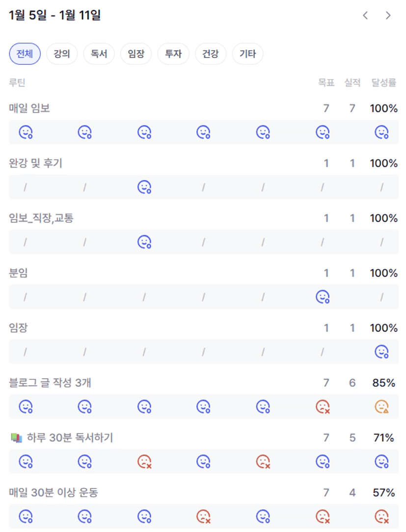Toggle first day's empty slot in 분임 row
The height and width of the screenshot is (532, 406).
[26, 297]
